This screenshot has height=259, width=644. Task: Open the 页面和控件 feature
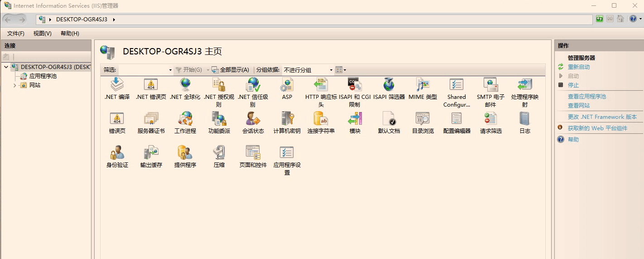click(253, 157)
